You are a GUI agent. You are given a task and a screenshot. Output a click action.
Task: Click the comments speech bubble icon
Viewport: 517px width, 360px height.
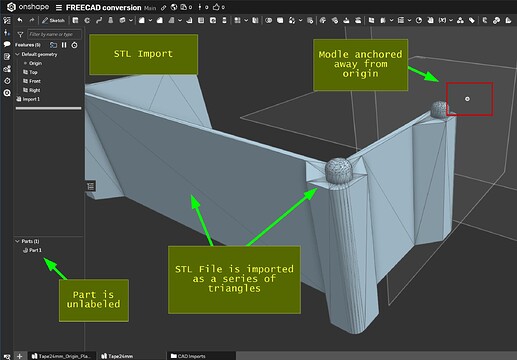pos(7,44)
